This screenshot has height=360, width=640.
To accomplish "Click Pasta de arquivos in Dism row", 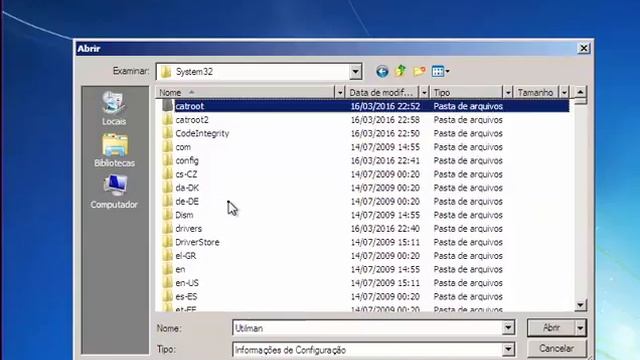I will point(468,215).
